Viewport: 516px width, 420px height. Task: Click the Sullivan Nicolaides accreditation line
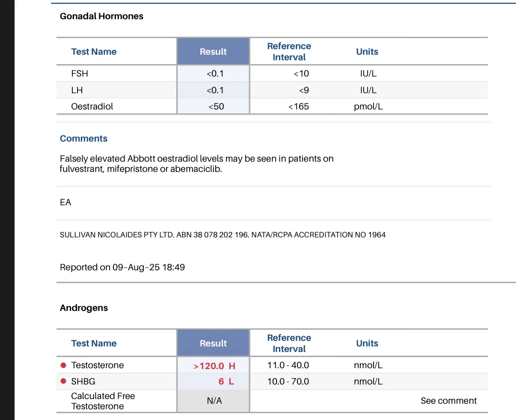pyautogui.click(x=222, y=235)
